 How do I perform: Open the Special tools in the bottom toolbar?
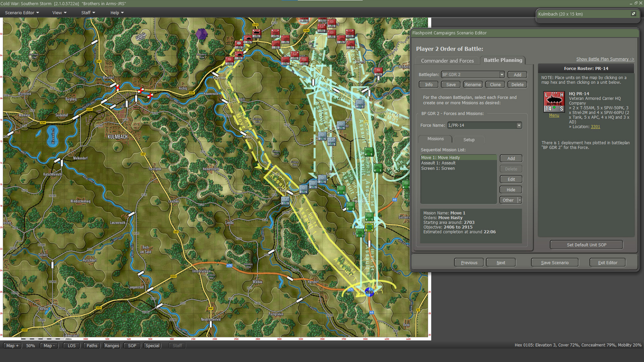coord(152,346)
